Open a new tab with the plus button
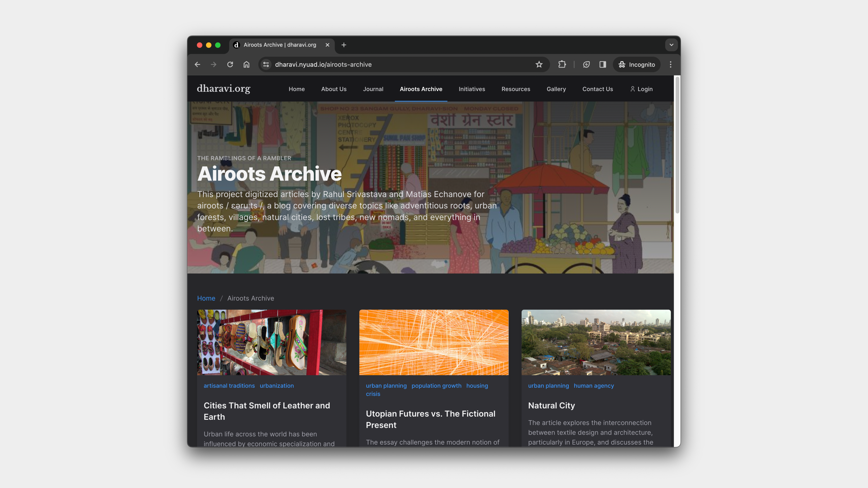The image size is (868, 488). pyautogui.click(x=344, y=45)
